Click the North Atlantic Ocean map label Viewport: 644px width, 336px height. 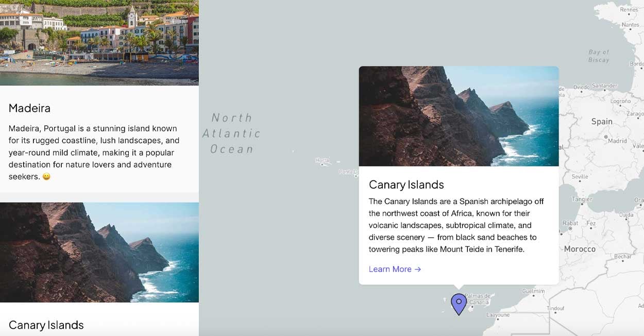(x=231, y=133)
